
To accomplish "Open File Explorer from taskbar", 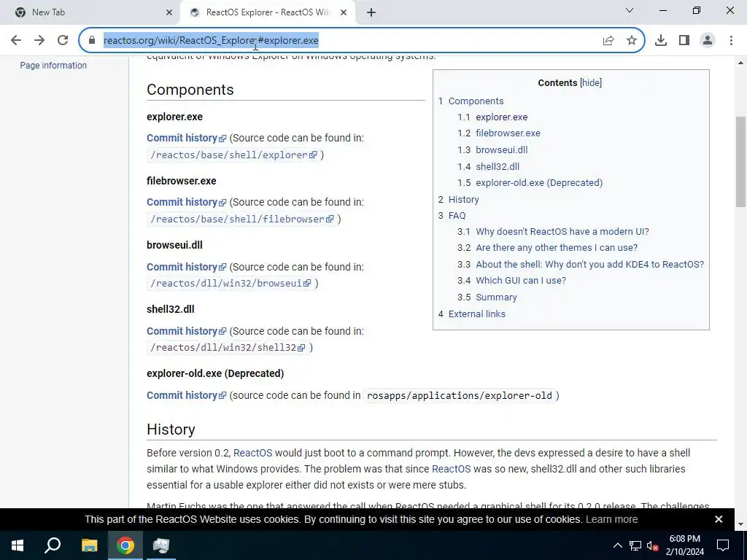I will pos(89,545).
